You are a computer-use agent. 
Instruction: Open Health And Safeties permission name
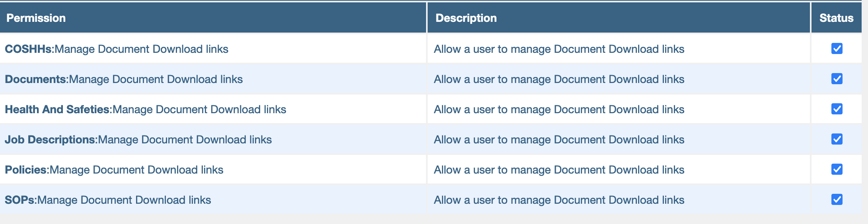coord(146,109)
